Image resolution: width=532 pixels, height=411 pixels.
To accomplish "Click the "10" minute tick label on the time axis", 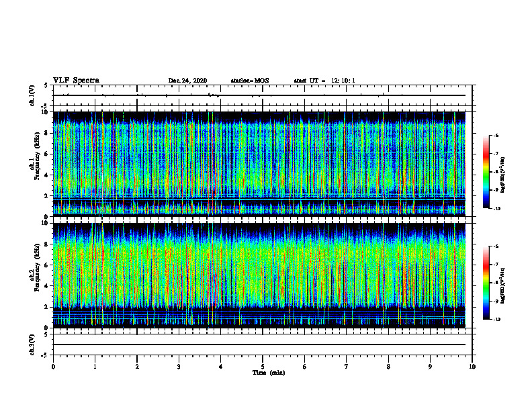I will pos(472,367).
